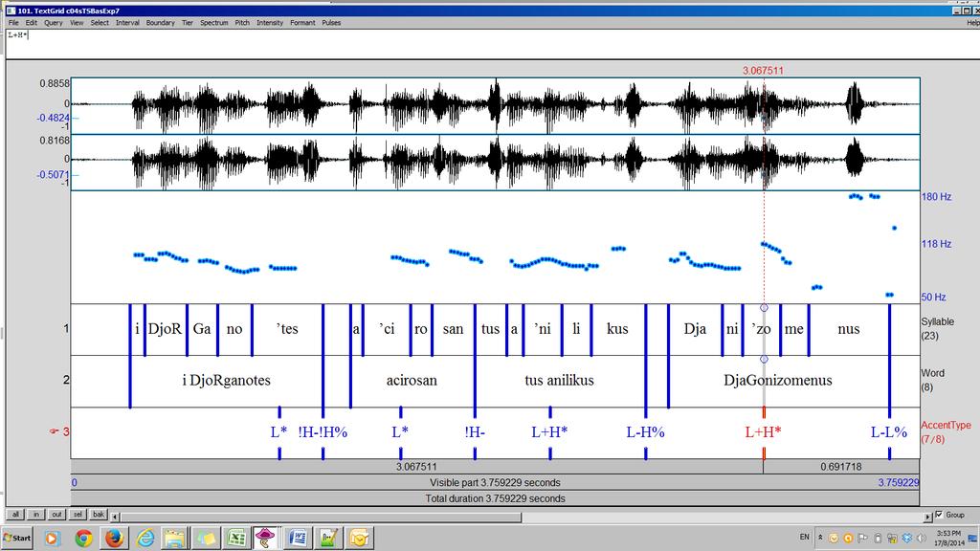Select the !H-!H% accent point

[323, 431]
